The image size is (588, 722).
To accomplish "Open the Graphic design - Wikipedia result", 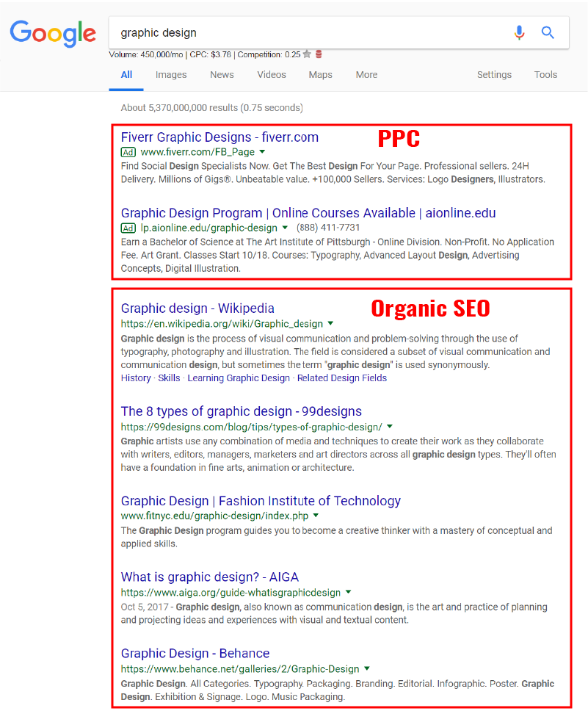I will click(197, 308).
